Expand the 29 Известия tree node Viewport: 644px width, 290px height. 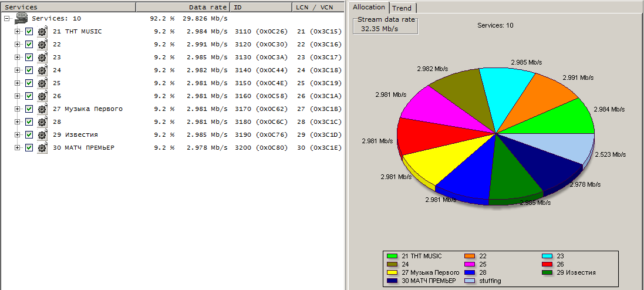(17, 135)
